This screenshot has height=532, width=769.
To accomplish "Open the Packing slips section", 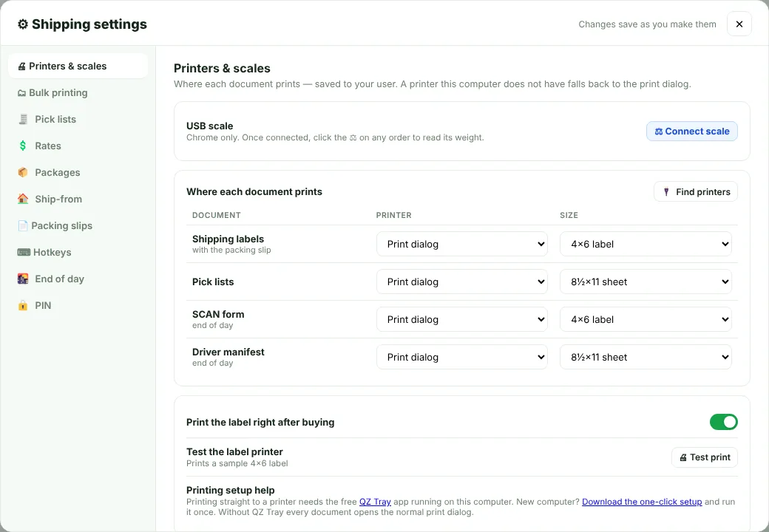I will (78, 226).
